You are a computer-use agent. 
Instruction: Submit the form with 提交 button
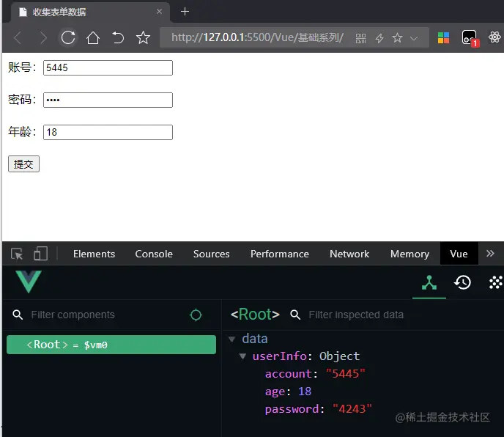coord(23,164)
